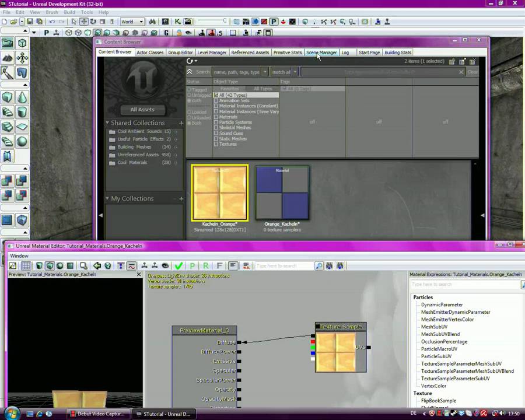The height and width of the screenshot is (420, 525).
Task: Click the CSG Add icon
Action: coord(8,181)
